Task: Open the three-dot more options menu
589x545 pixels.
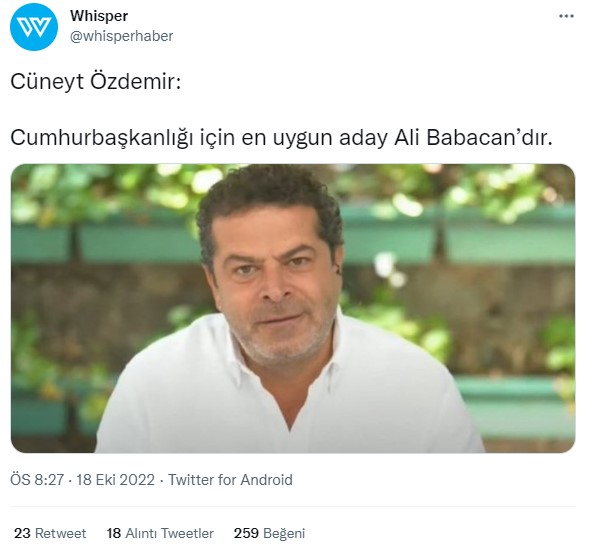Action: click(x=566, y=16)
